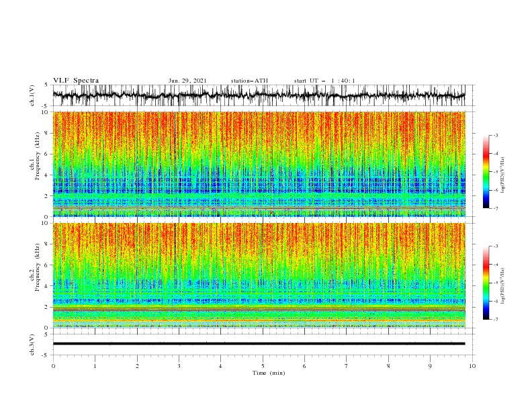Click the date "Jun. 29, 2021"
The height and width of the screenshot is (411, 532).
(187, 81)
